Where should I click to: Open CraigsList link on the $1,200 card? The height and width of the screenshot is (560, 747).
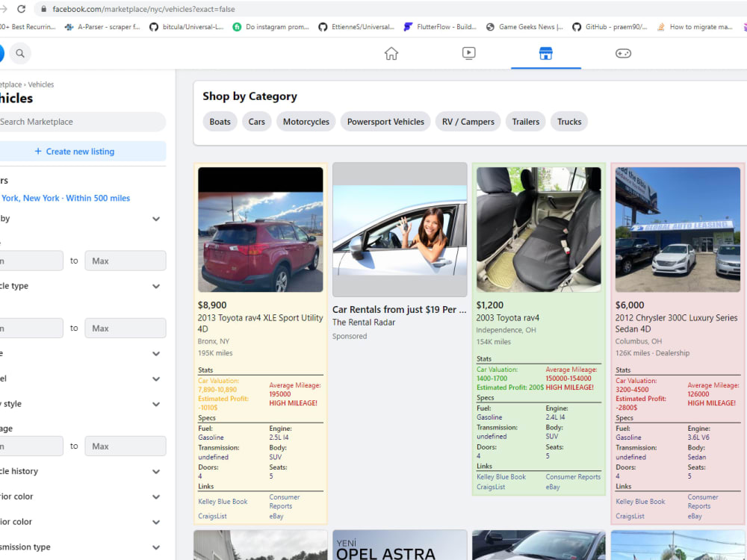pyautogui.click(x=491, y=487)
